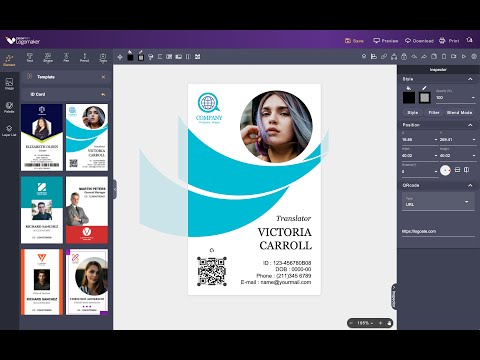The image size is (480, 360).
Task: Go back from ID Card category
Action: [x=103, y=94]
